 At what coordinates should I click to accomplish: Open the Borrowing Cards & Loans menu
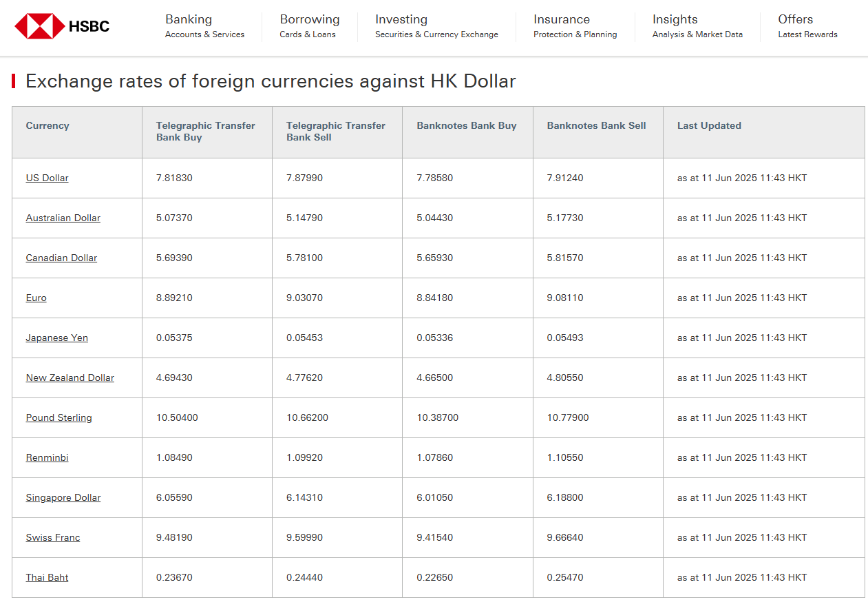309,26
